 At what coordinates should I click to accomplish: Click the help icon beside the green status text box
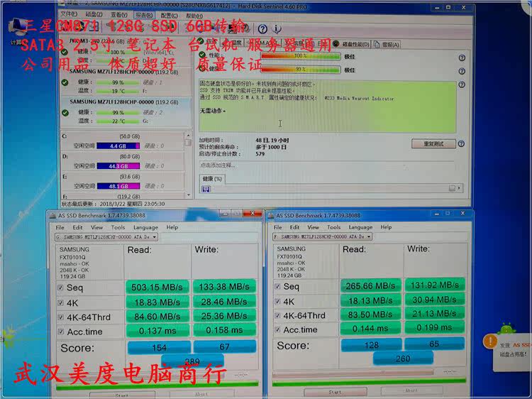click(462, 84)
